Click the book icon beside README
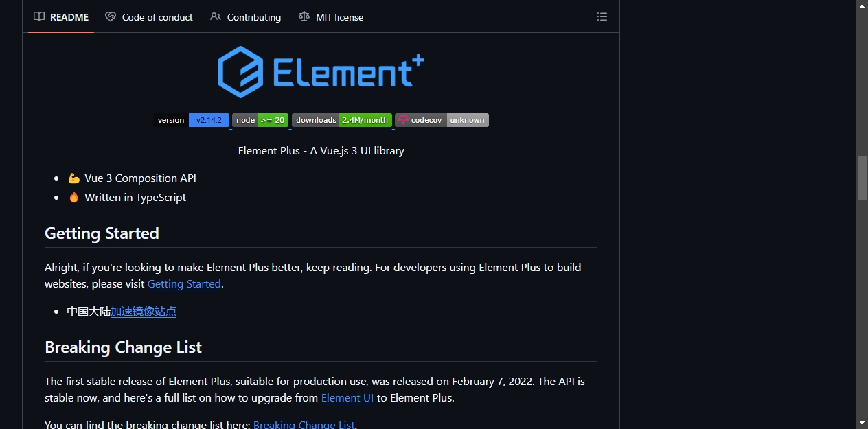Screen dimensions: 868x429 click(x=39, y=17)
